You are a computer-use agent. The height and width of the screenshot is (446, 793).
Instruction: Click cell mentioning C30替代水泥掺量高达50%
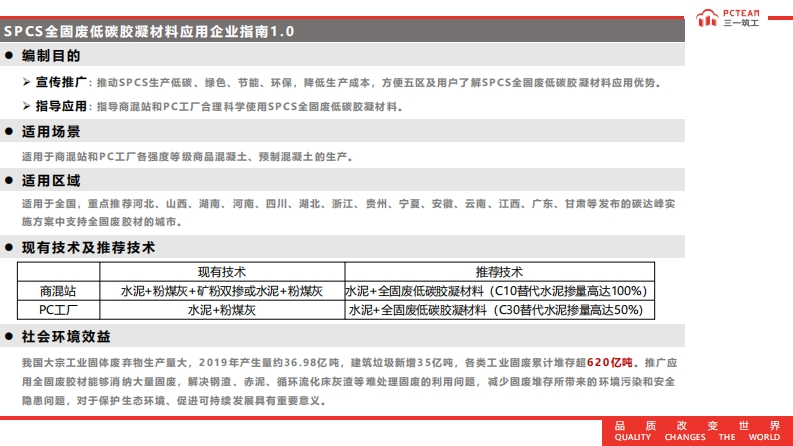tap(496, 310)
